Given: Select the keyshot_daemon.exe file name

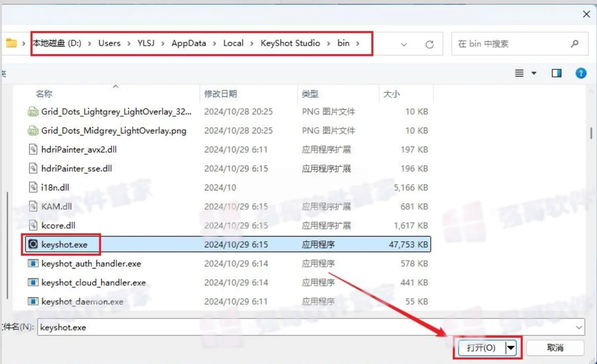Looking at the screenshot, I should click(82, 302).
